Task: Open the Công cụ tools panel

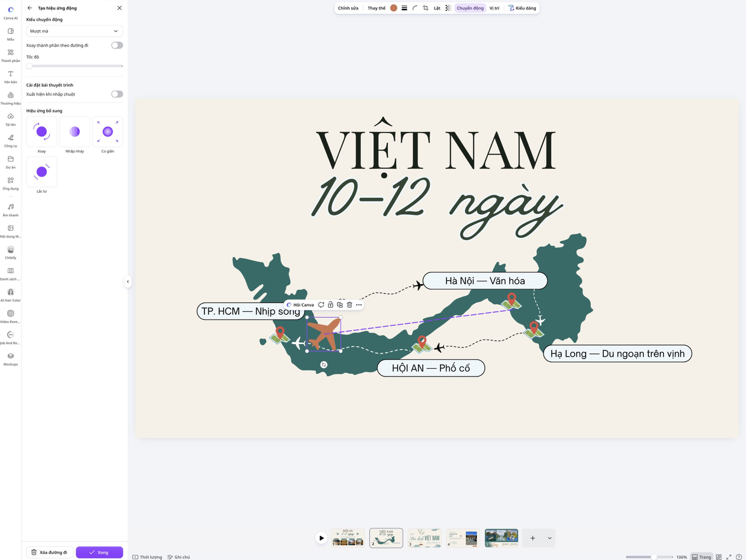Action: tap(11, 140)
